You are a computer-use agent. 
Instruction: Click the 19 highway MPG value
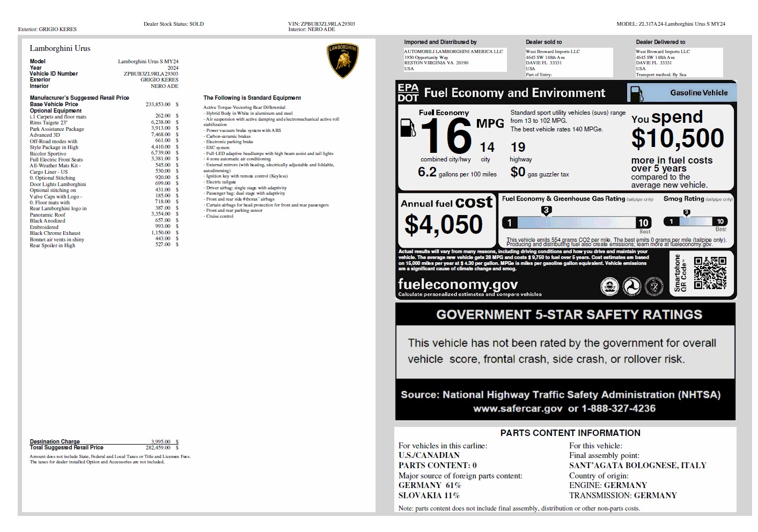click(x=518, y=147)
